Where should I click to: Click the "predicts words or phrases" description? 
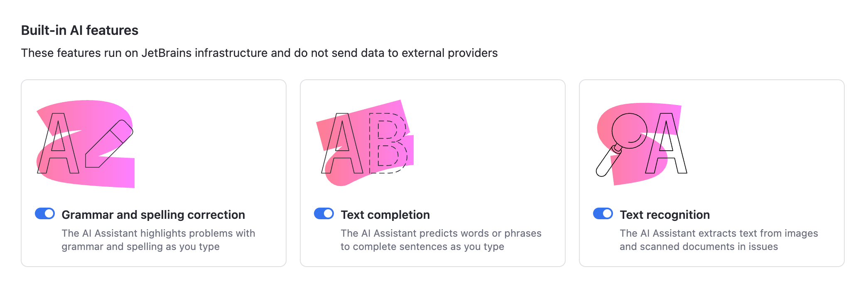pos(441,240)
